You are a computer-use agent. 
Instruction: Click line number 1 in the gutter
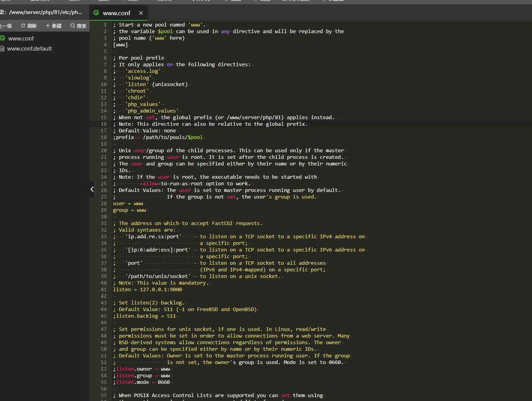click(105, 25)
